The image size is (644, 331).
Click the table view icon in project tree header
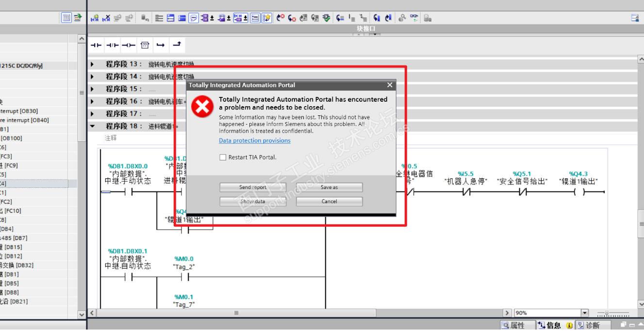66,18
